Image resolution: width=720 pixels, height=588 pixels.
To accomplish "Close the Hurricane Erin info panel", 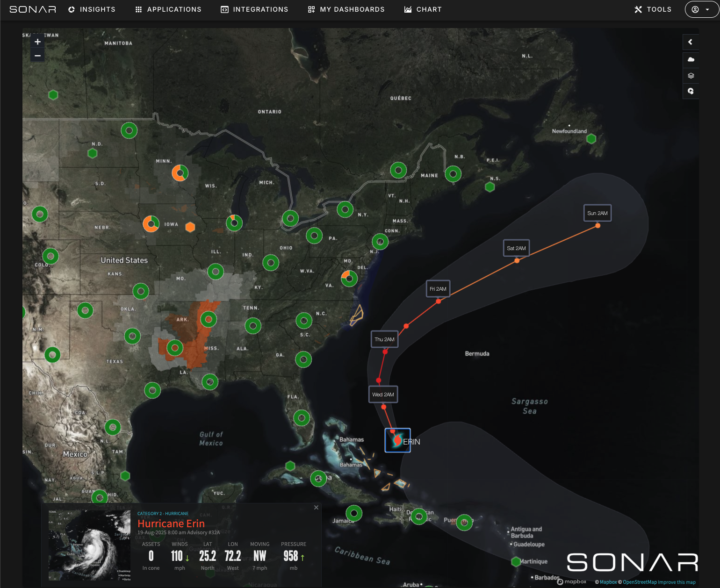I will pyautogui.click(x=316, y=508).
